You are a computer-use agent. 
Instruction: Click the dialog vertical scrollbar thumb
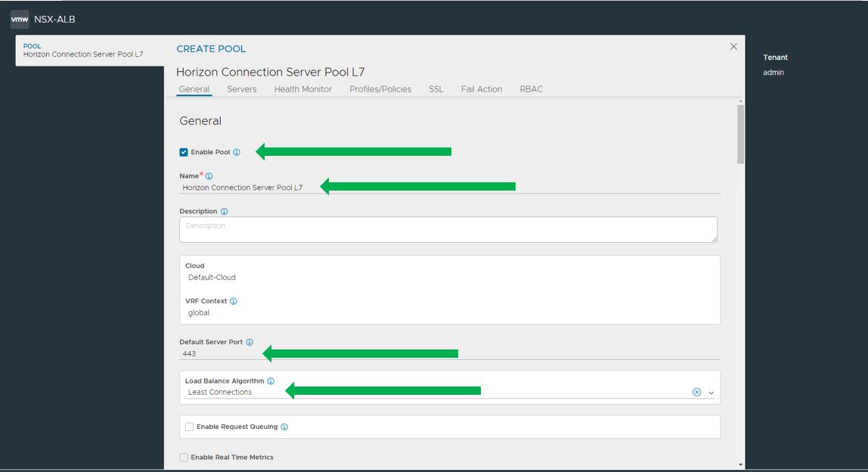pyautogui.click(x=741, y=134)
